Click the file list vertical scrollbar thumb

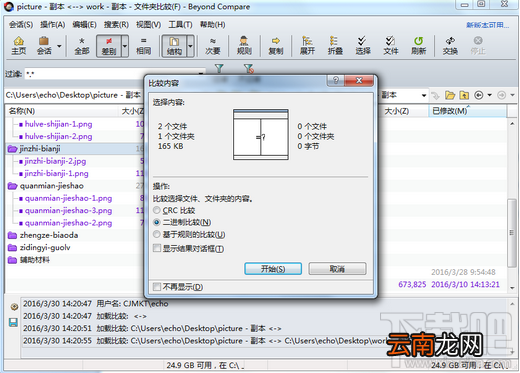click(512, 233)
